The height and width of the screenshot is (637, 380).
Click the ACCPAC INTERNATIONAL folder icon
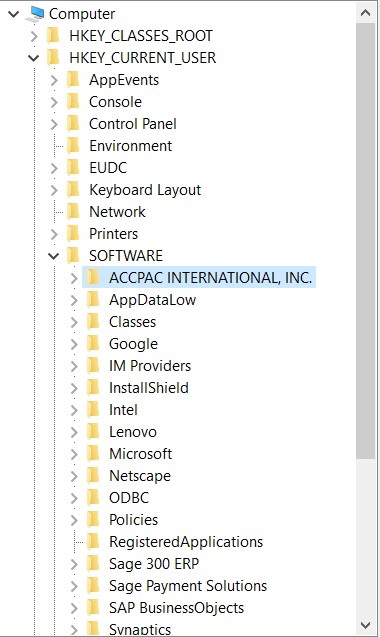[x=93, y=277]
